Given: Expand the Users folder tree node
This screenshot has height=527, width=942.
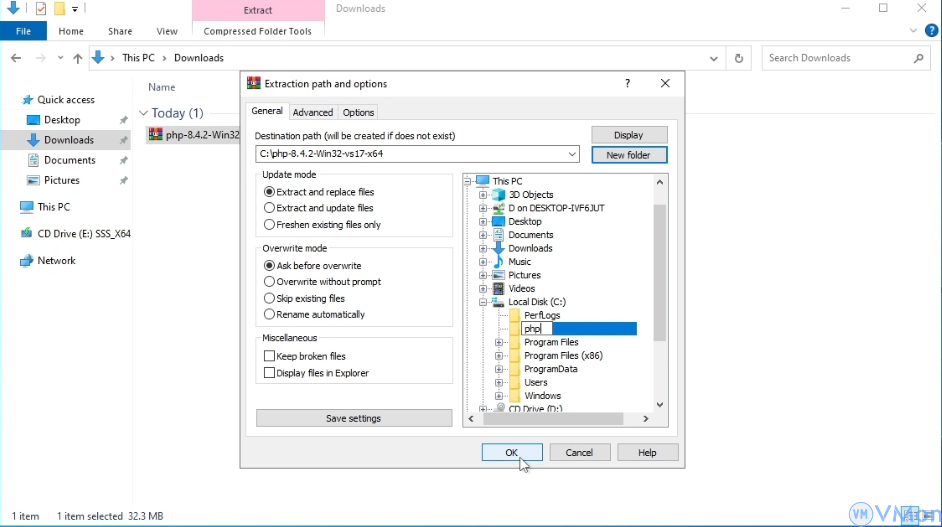Looking at the screenshot, I should [x=499, y=383].
